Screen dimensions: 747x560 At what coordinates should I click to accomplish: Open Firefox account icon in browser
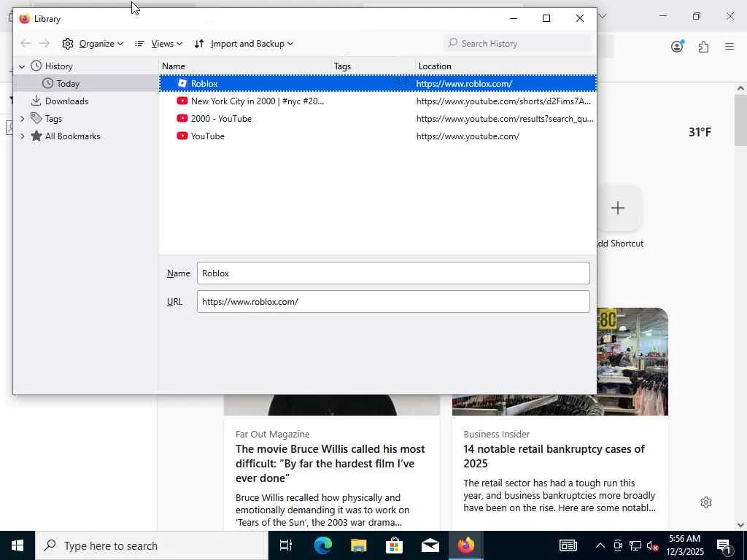677,46
